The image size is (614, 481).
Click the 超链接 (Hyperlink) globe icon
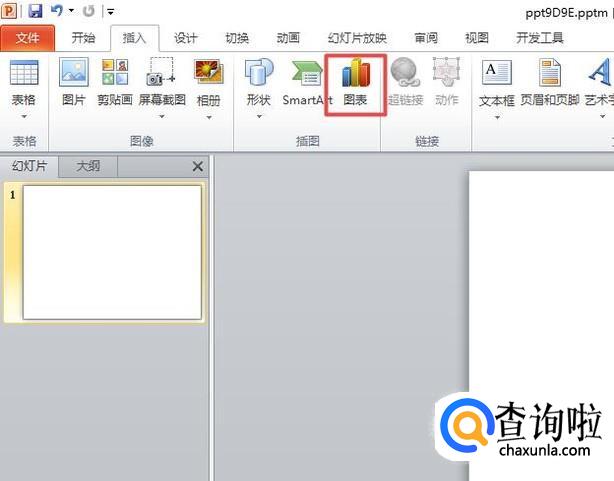406,72
